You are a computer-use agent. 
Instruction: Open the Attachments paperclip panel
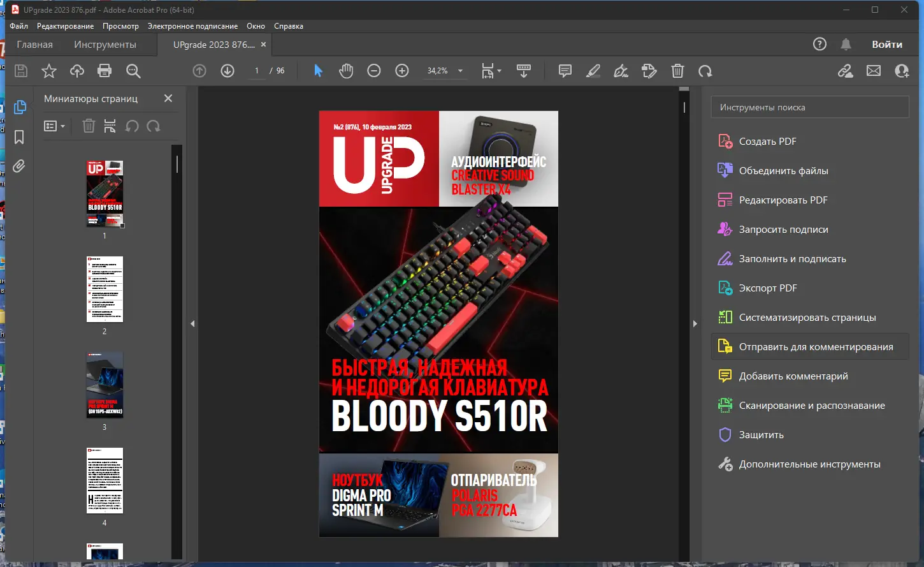pos(19,166)
